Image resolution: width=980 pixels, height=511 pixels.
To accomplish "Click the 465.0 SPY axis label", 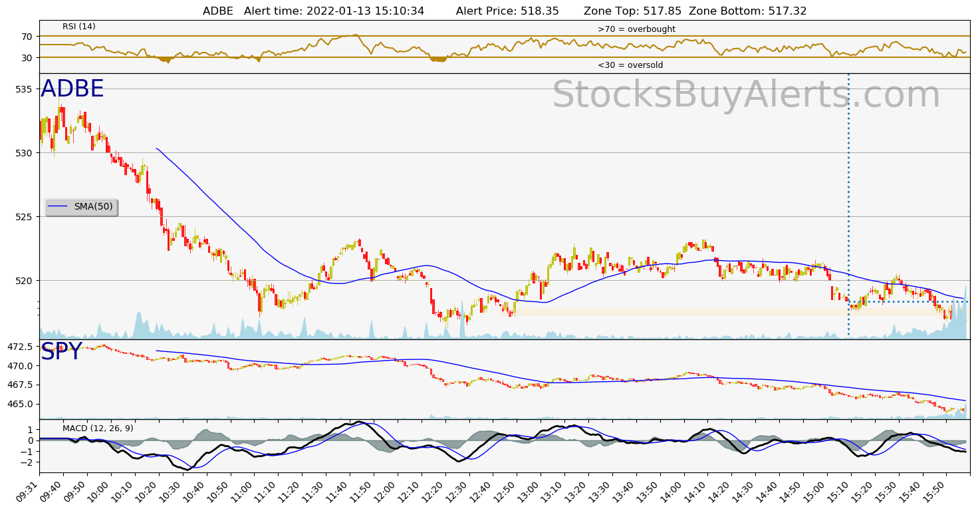I will click(21, 404).
